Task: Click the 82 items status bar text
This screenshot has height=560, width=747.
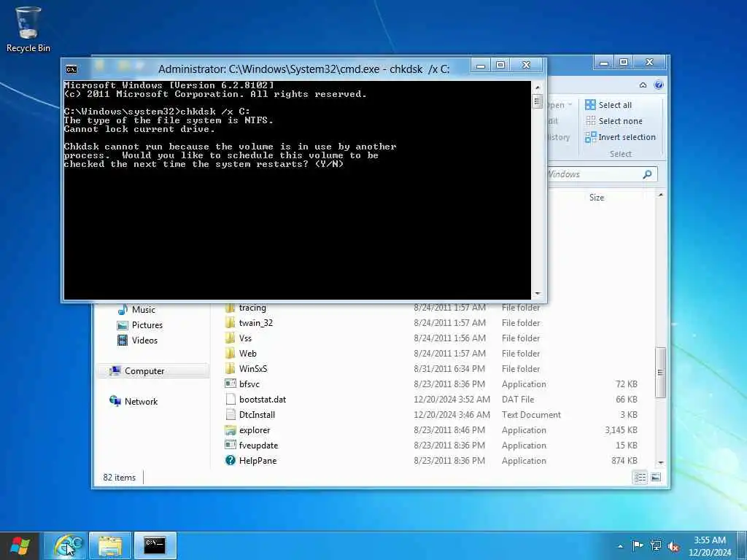Action: (119, 477)
